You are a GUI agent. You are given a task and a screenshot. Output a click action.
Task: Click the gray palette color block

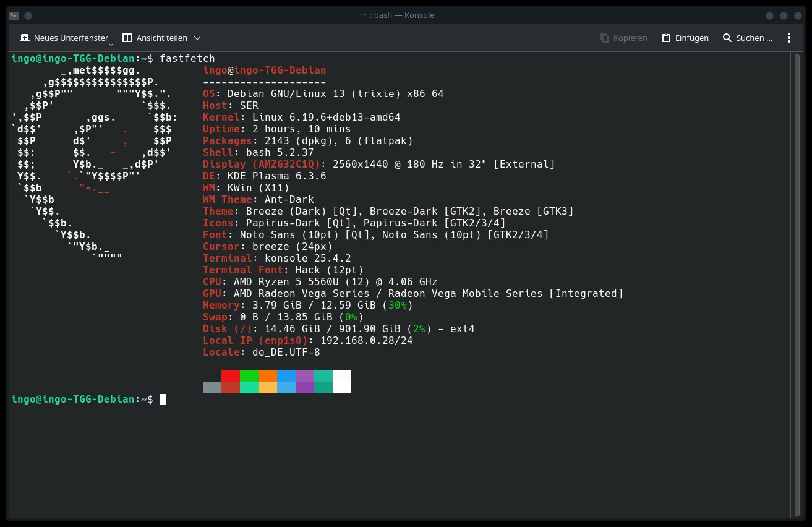tap(212, 387)
